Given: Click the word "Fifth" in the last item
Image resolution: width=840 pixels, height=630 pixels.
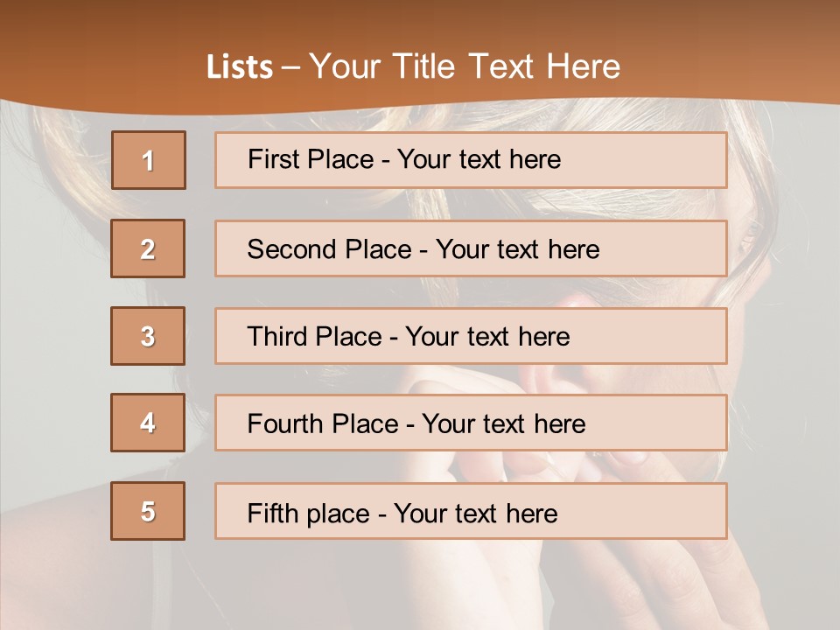Looking at the screenshot, I should coord(272,513).
